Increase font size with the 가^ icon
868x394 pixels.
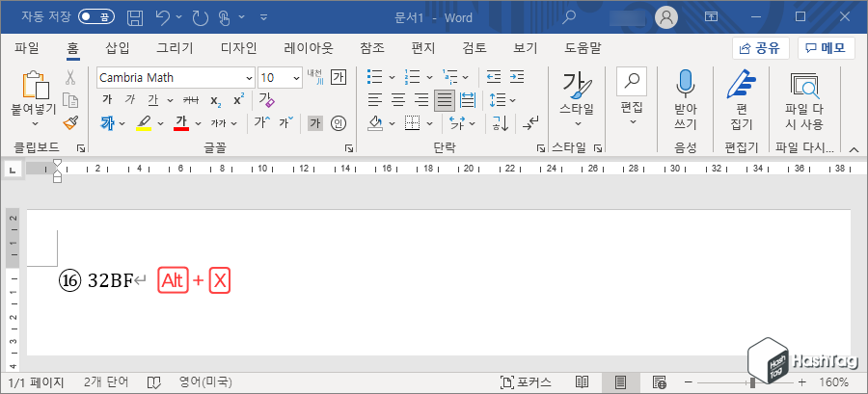[x=261, y=122]
